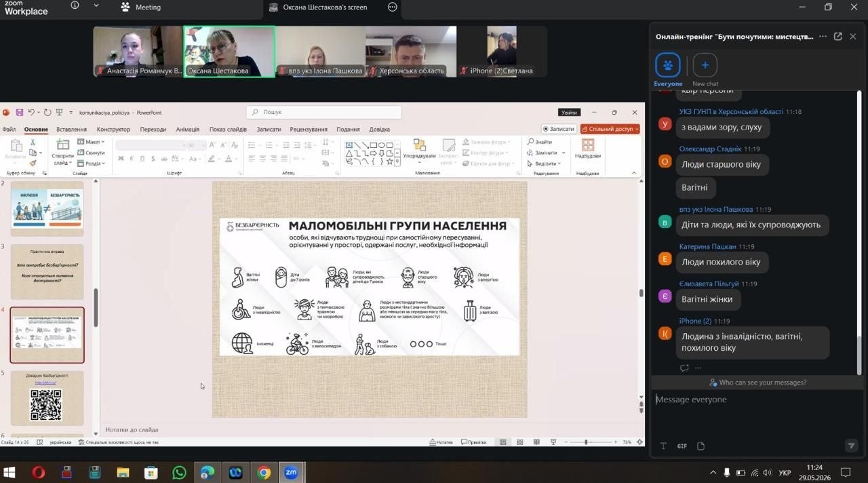
Task: Switch to Normal view icon in status bar
Action: [x=502, y=442]
